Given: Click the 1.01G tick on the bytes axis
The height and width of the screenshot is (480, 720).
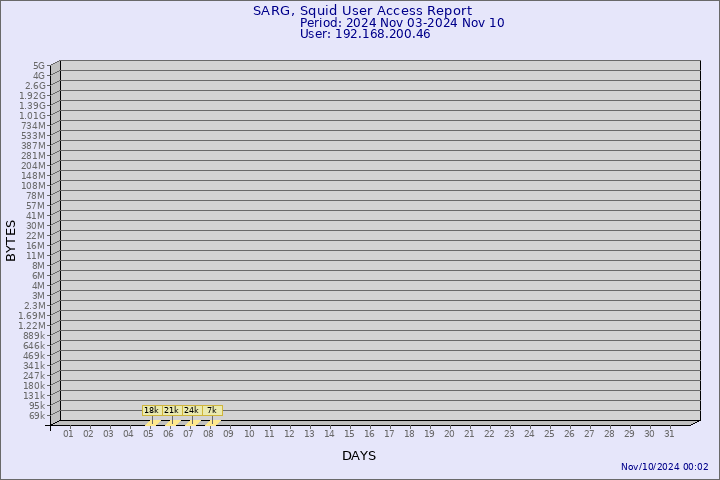Looking at the screenshot, I should pyautogui.click(x=33, y=115).
